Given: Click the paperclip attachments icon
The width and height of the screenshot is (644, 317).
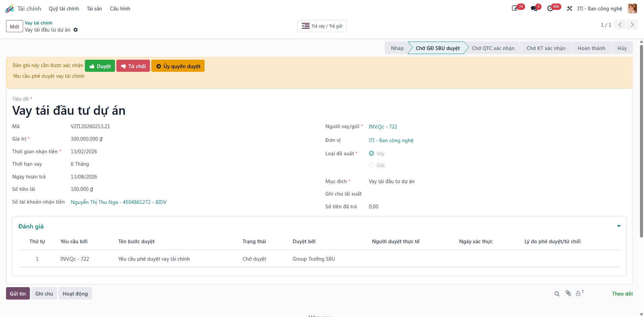Looking at the screenshot, I should tap(568, 294).
